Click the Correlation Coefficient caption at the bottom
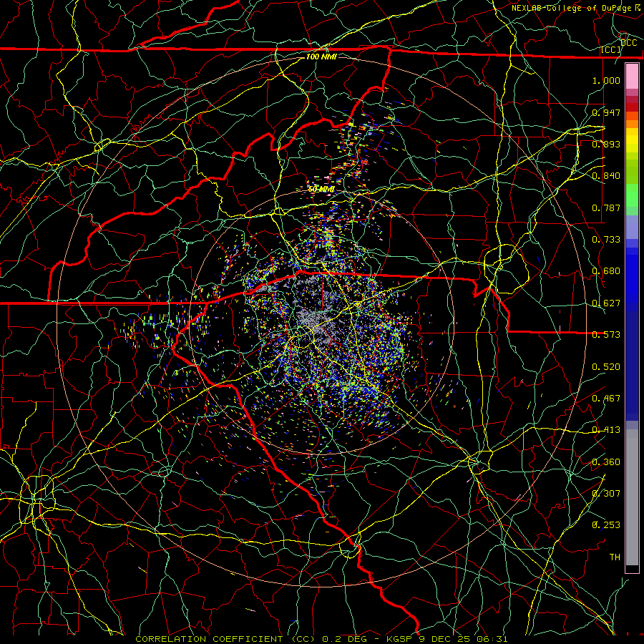The height and width of the screenshot is (644, 644). 321,639
